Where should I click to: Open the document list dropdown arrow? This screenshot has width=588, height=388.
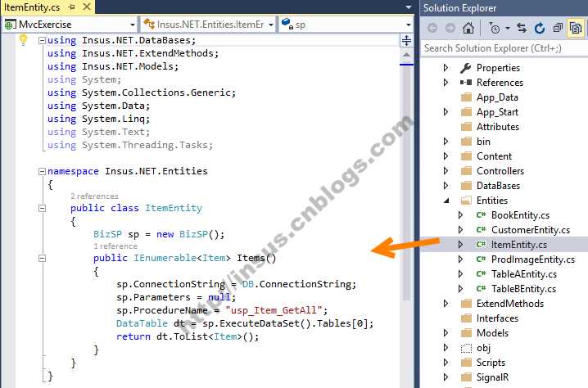tap(409, 7)
